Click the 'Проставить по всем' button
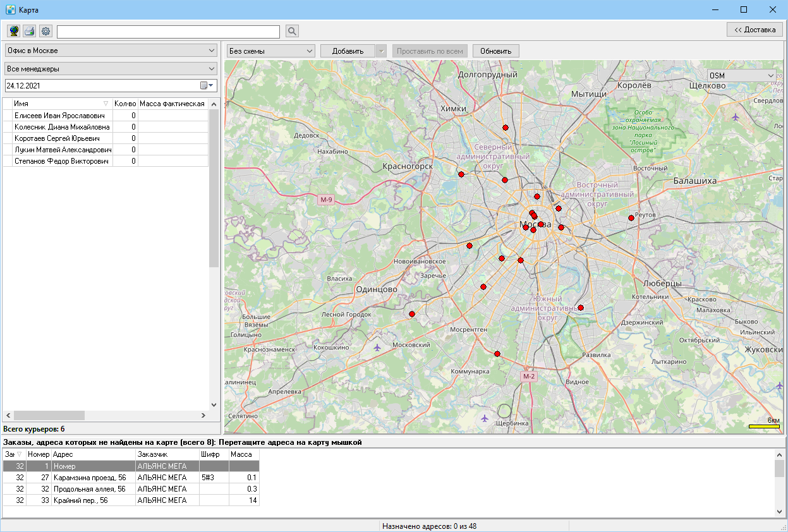Screen dimensions: 788x532 (x=430, y=51)
